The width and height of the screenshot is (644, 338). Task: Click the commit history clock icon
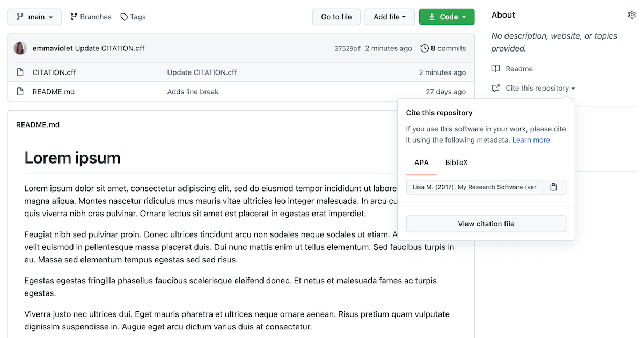tap(425, 48)
